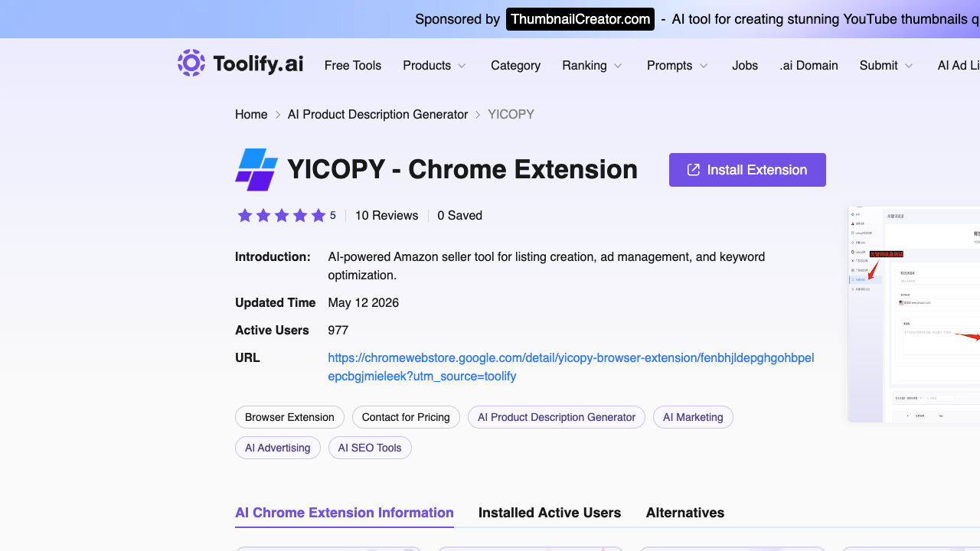
Task: Open Free Tools in navigation
Action: 353,66
